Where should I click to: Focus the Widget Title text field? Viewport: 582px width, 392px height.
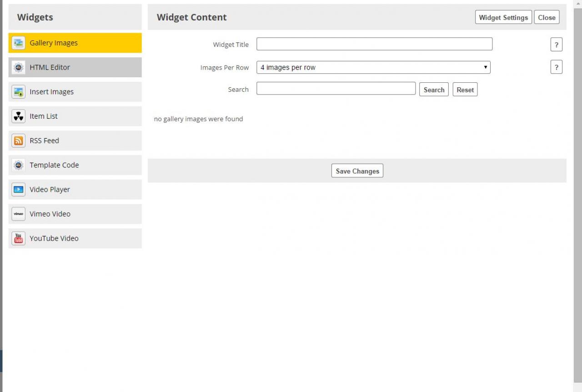[374, 44]
